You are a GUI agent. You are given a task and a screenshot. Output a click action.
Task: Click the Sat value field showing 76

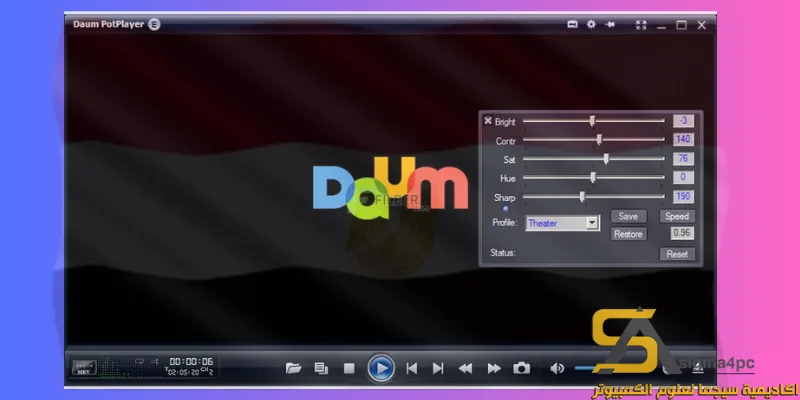(684, 158)
